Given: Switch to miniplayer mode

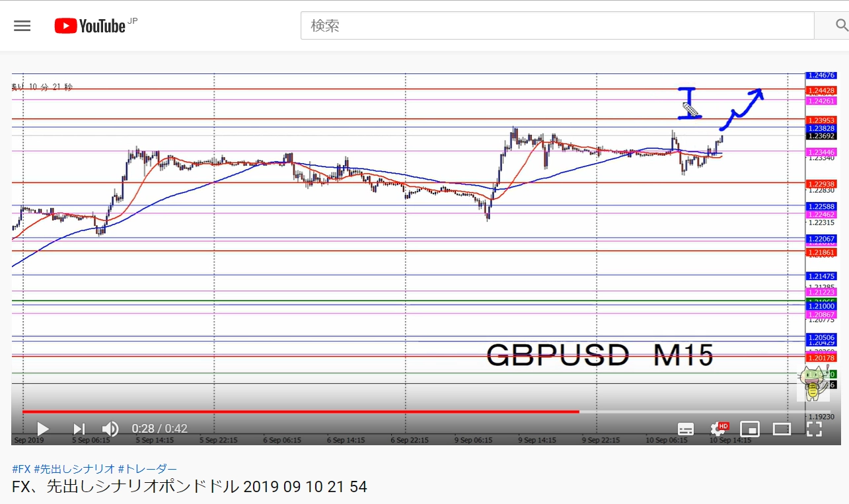Looking at the screenshot, I should pyautogui.click(x=750, y=429).
